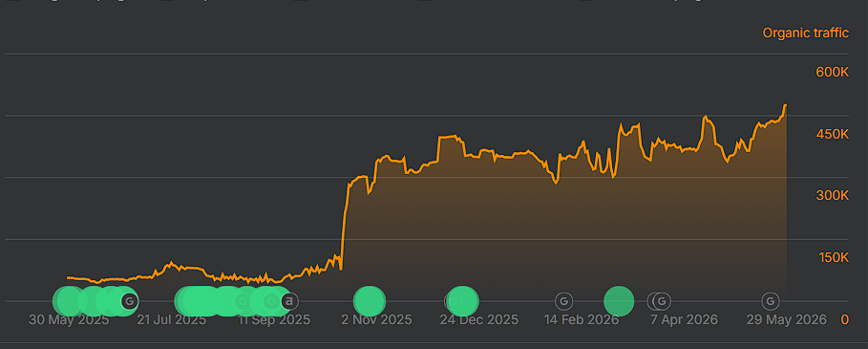Click the Google update icon right of 30 May 2025 bubbles

pyautogui.click(x=130, y=301)
